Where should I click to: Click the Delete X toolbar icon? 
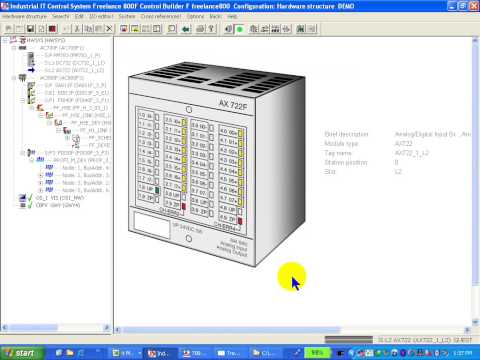pos(109,29)
